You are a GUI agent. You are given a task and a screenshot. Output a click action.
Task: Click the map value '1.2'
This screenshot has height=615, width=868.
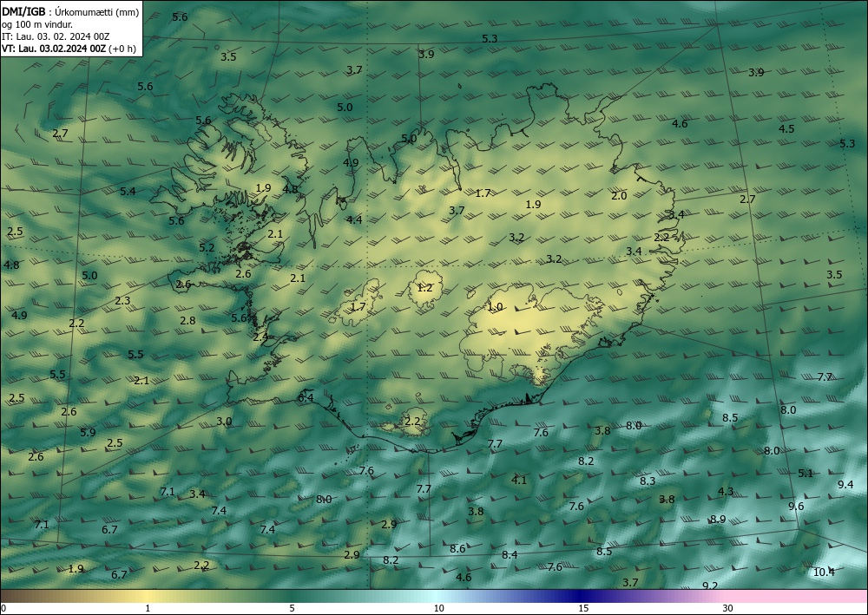pyautogui.click(x=424, y=288)
